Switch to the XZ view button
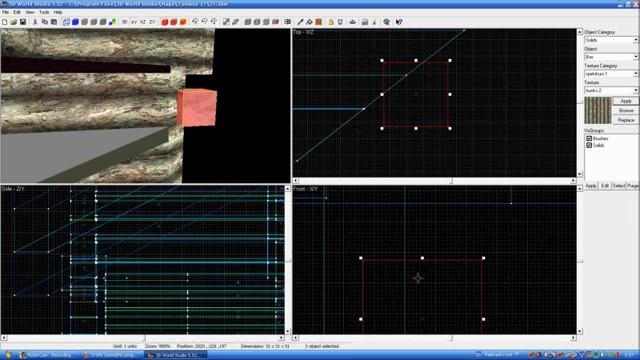The width and height of the screenshot is (640, 360). click(143, 22)
